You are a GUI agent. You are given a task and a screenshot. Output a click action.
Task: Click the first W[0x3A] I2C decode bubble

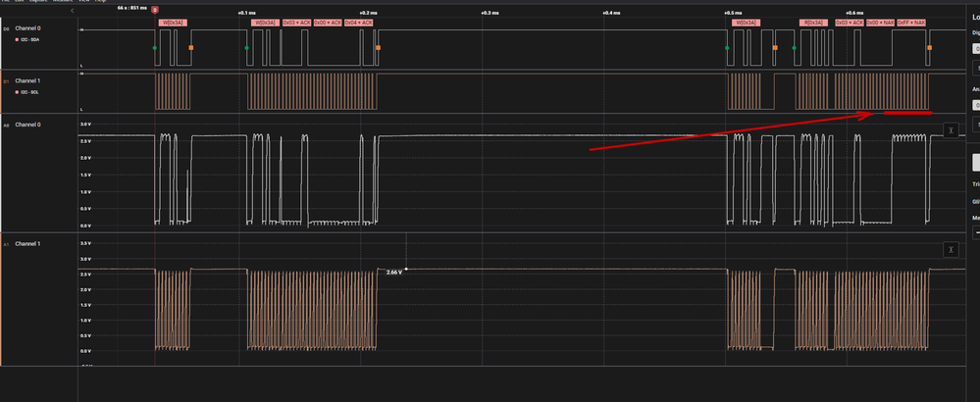[173, 23]
